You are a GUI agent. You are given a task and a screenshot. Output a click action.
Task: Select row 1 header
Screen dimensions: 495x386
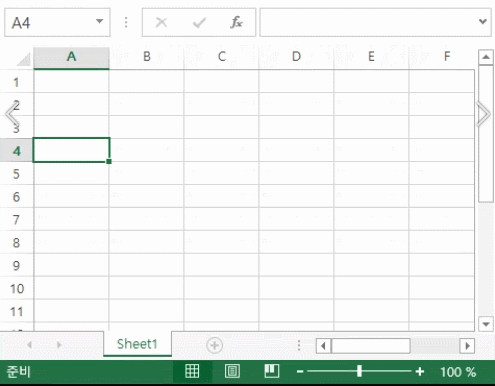point(16,82)
